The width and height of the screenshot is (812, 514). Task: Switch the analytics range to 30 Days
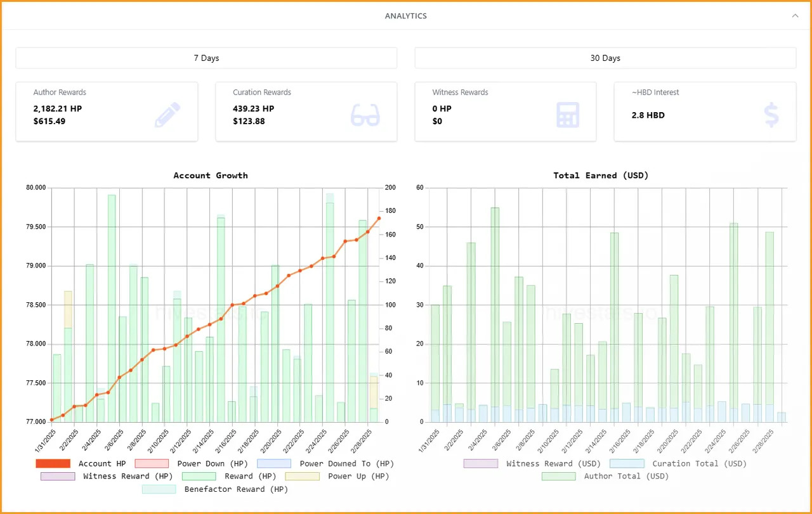605,58
